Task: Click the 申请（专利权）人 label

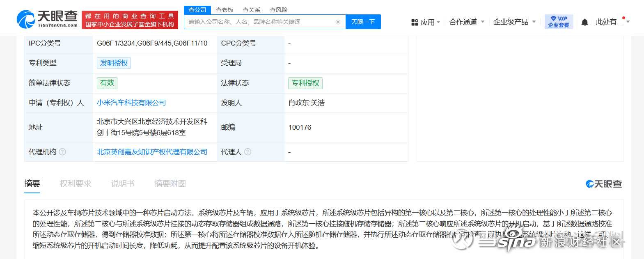Action: (56, 103)
